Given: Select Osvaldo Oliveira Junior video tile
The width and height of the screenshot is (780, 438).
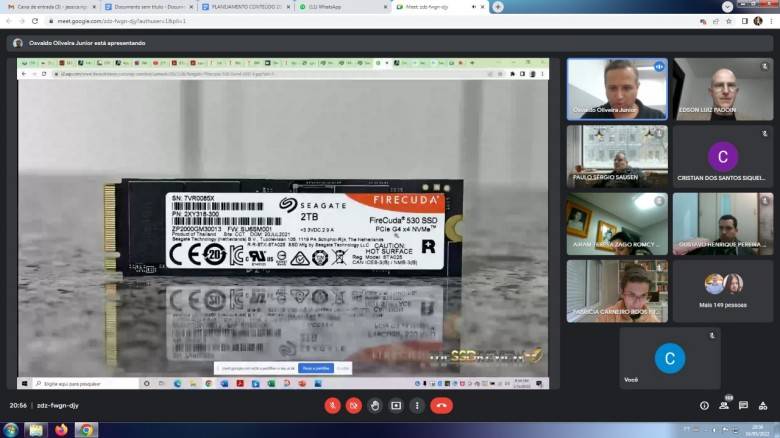Looking at the screenshot, I should [x=617, y=89].
